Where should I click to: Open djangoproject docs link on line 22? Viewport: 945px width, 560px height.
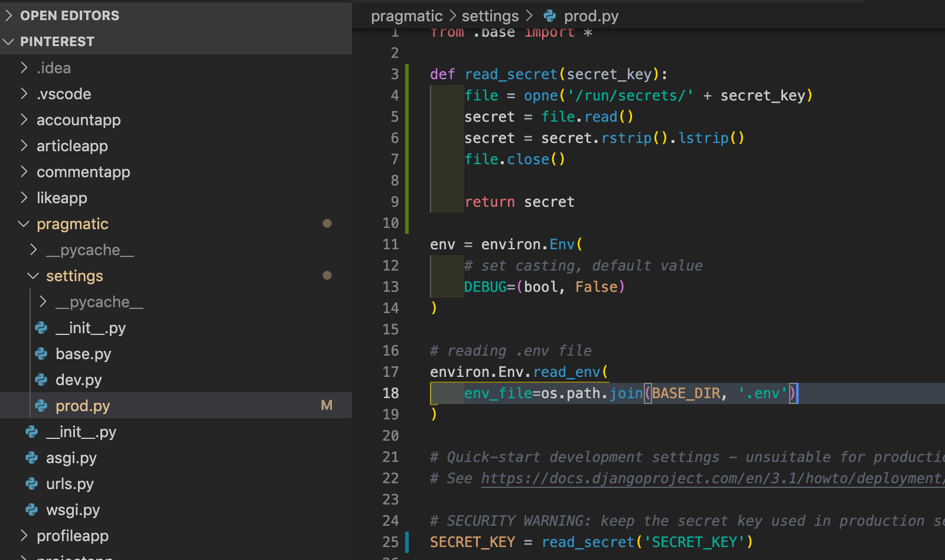click(713, 478)
